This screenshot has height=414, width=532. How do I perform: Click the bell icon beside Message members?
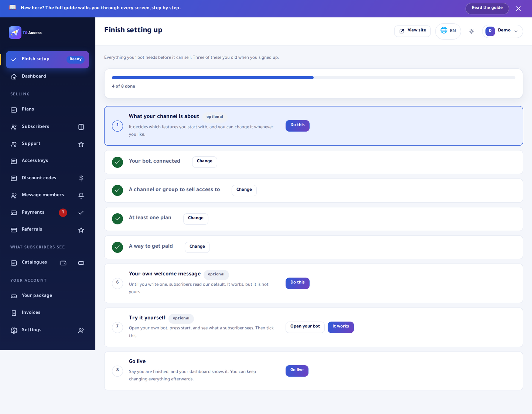click(x=81, y=196)
